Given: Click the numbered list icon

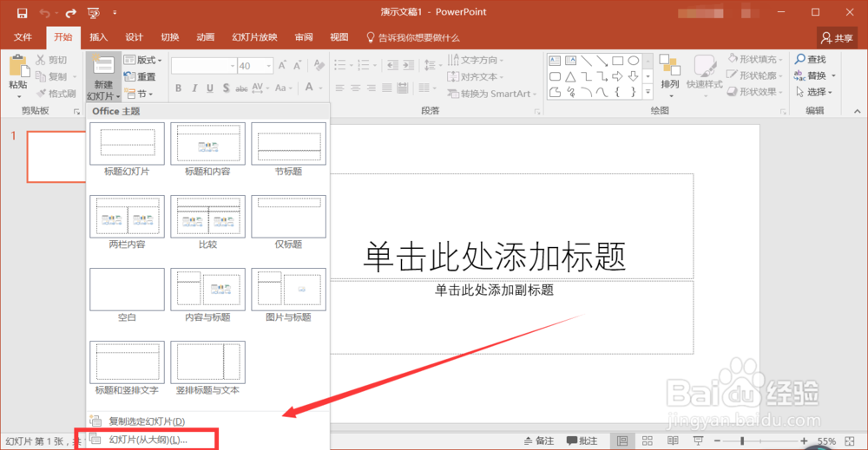Looking at the screenshot, I should 363,65.
